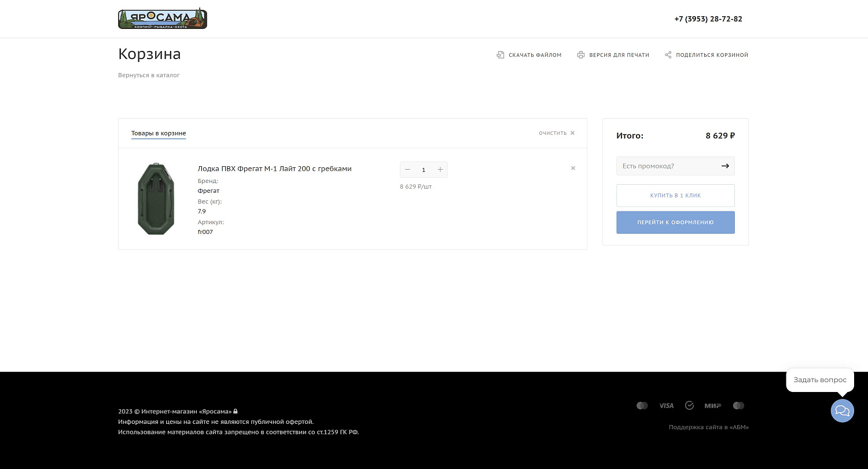Click the download file icon
Viewport: 868px width, 469px height.
501,55
